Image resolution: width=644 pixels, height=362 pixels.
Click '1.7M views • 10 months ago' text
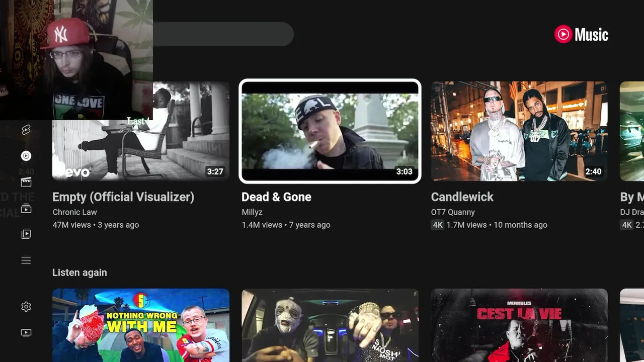(497, 225)
